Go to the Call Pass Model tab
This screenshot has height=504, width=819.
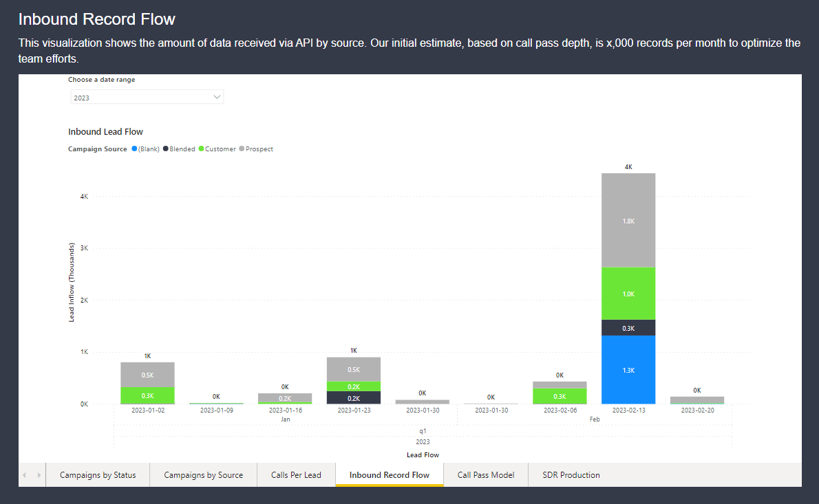[x=485, y=475]
